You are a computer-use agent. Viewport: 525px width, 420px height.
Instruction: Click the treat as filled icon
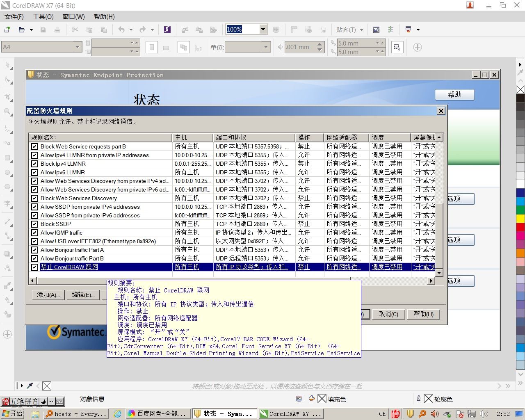pos(397,47)
